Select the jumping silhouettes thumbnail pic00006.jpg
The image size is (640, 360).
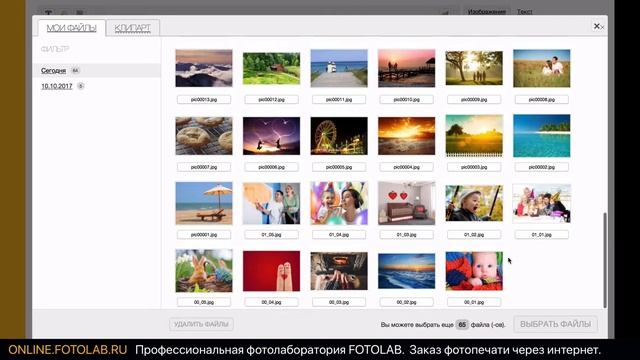(271, 136)
